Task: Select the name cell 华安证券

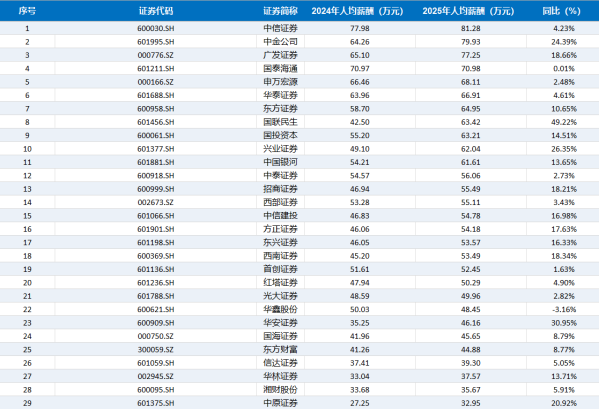Action: pos(280,322)
